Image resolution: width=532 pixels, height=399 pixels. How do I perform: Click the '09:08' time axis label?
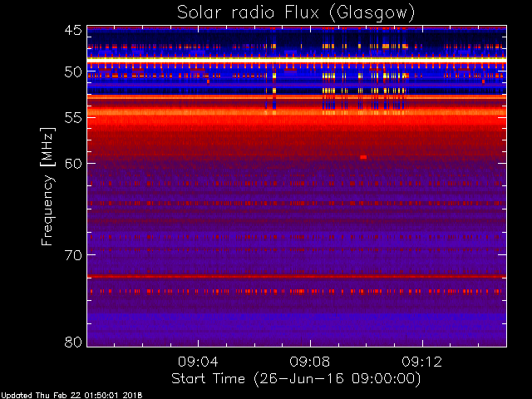click(310, 362)
